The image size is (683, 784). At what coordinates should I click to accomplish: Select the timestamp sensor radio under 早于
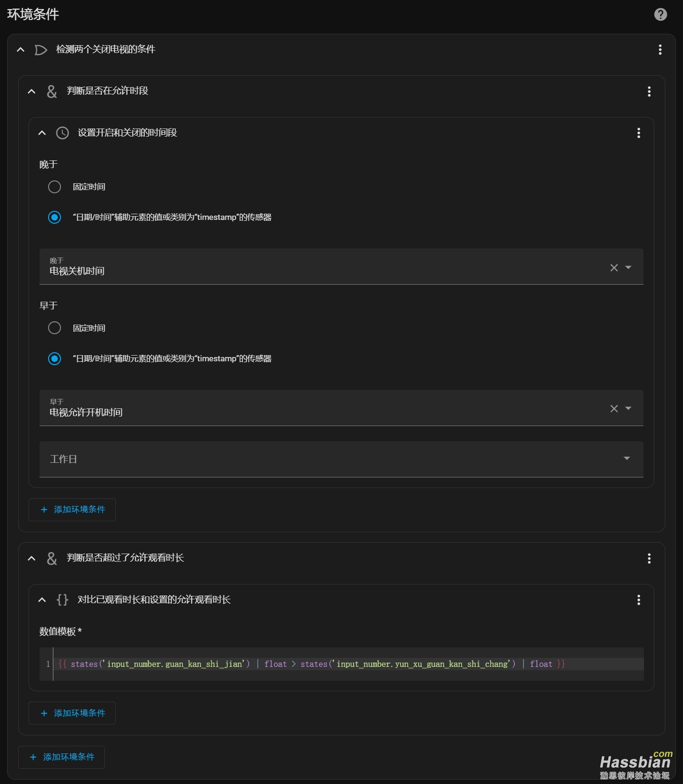54,358
